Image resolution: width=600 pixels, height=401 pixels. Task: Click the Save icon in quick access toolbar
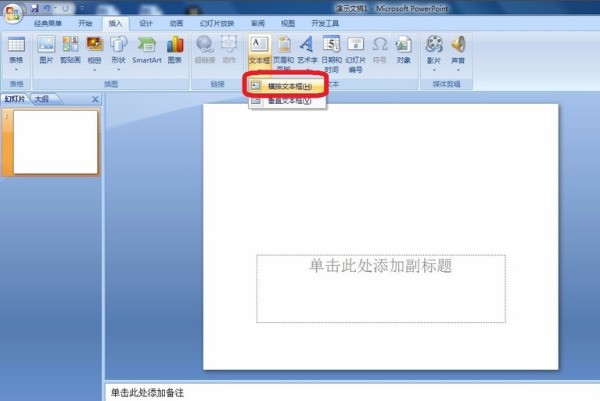(35, 8)
